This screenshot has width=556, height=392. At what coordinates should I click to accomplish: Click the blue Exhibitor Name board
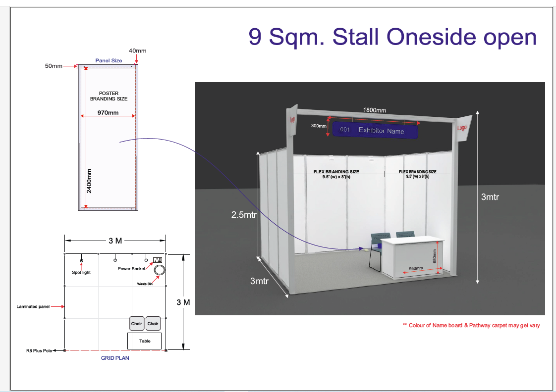[375, 130]
